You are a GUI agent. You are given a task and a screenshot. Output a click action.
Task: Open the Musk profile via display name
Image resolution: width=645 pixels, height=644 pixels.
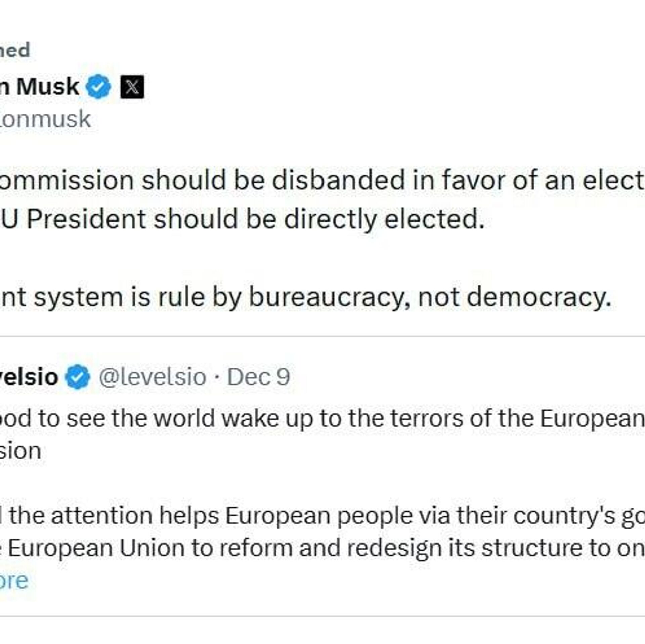[x=40, y=87]
